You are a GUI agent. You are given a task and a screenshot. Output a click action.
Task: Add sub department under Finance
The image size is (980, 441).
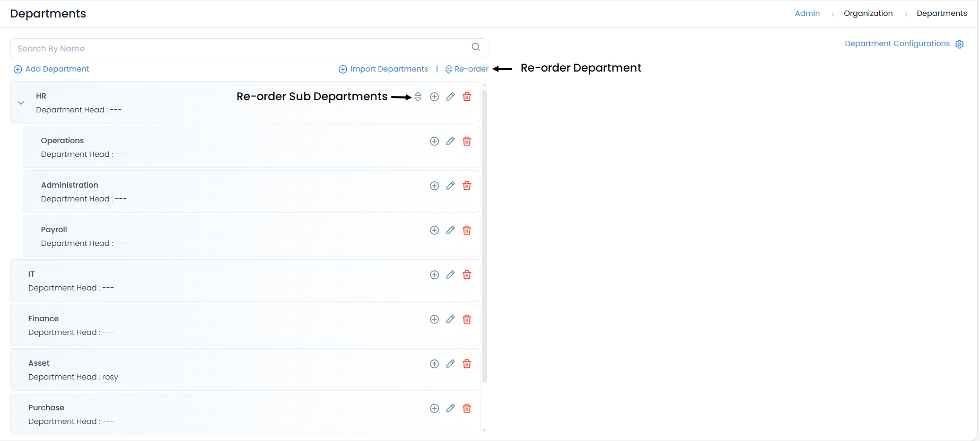434,319
